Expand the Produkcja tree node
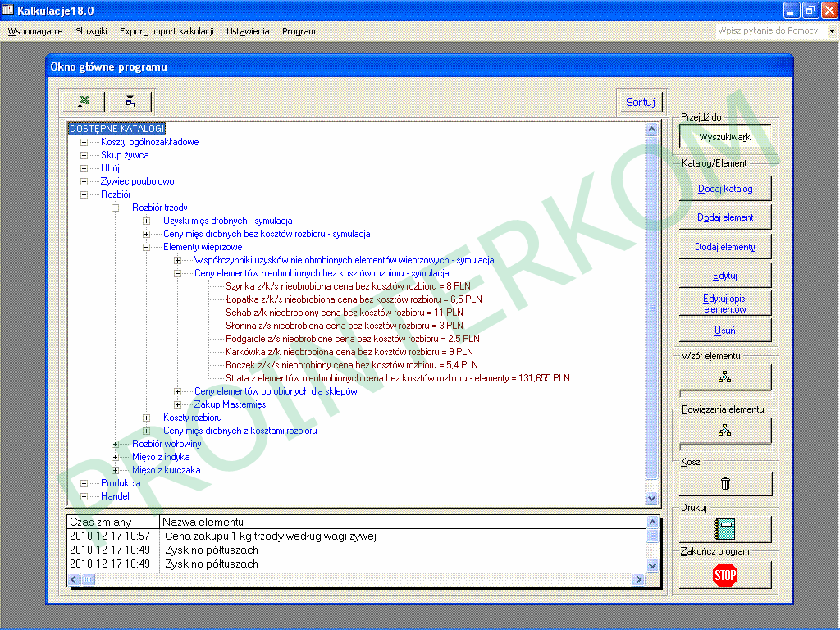Image resolution: width=840 pixels, height=630 pixels. click(x=84, y=483)
